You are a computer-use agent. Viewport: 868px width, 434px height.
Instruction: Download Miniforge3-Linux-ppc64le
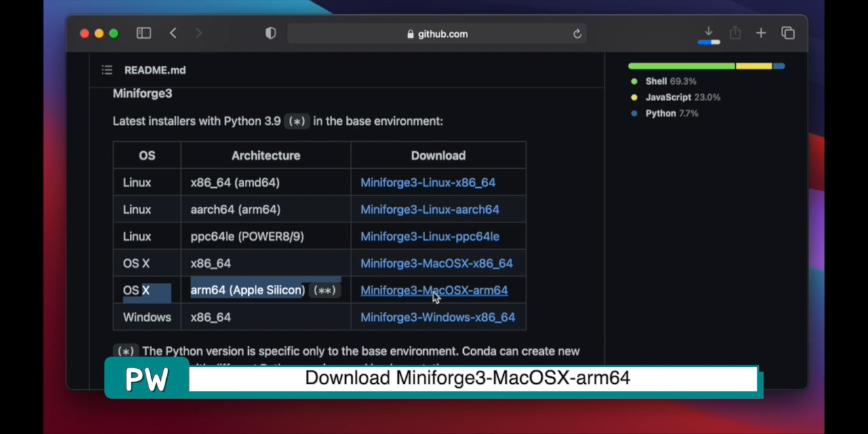point(430,237)
